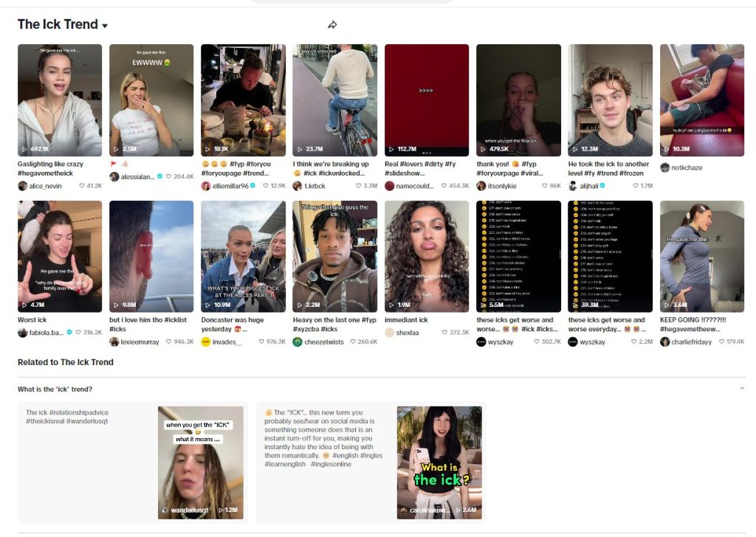Open wanderlusqt's 'when you get the ICK' video
This screenshot has width=756, height=537.
click(x=201, y=462)
